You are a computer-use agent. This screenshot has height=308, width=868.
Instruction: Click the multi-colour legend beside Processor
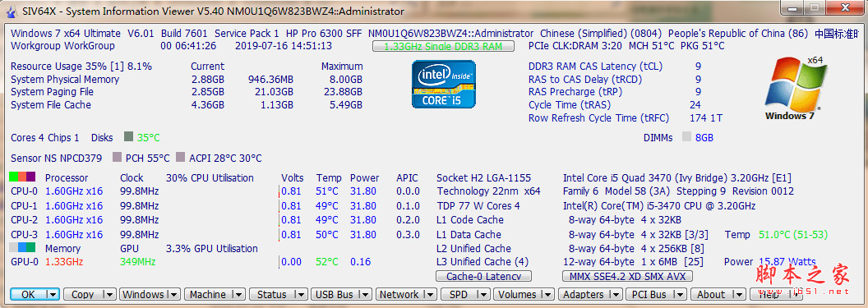23,177
